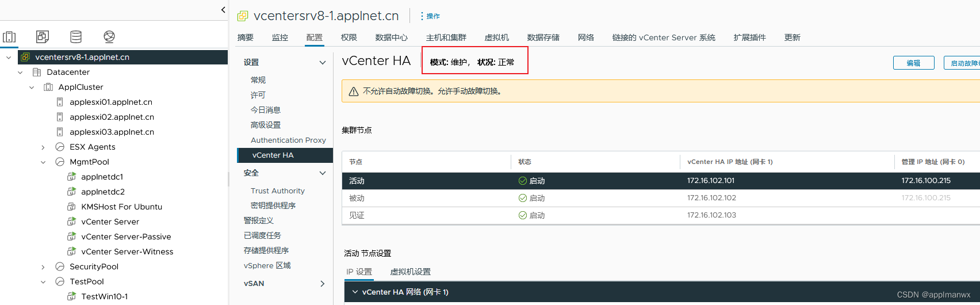Select the 被动 node row
Screen dimensions: 980x305
click(x=661, y=198)
